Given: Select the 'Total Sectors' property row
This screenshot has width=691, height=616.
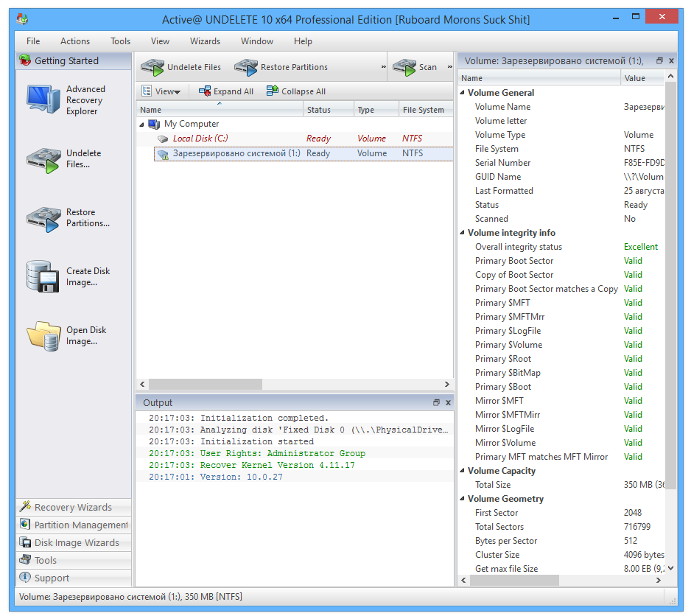Looking at the screenshot, I should (x=561, y=527).
